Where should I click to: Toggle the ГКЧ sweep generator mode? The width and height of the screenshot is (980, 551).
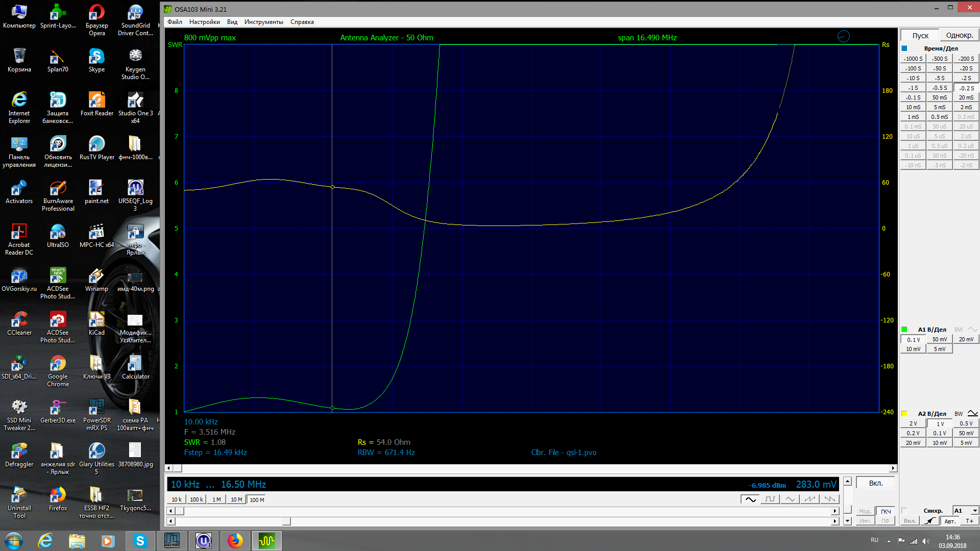click(886, 511)
